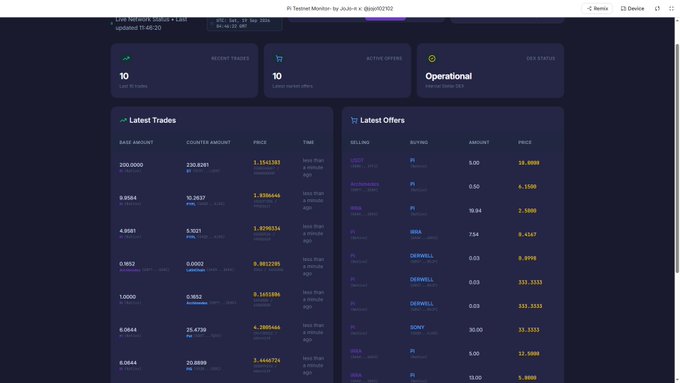Click the USDT selling asset link
The height and width of the screenshot is (383, 680).
(x=357, y=160)
